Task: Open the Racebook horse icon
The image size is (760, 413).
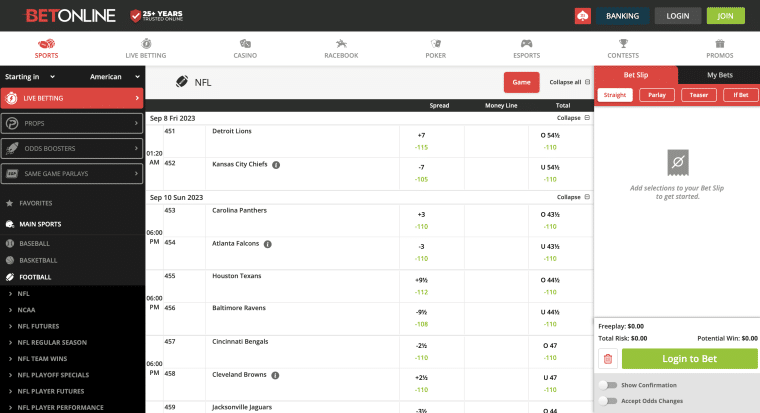Action: click(x=341, y=44)
